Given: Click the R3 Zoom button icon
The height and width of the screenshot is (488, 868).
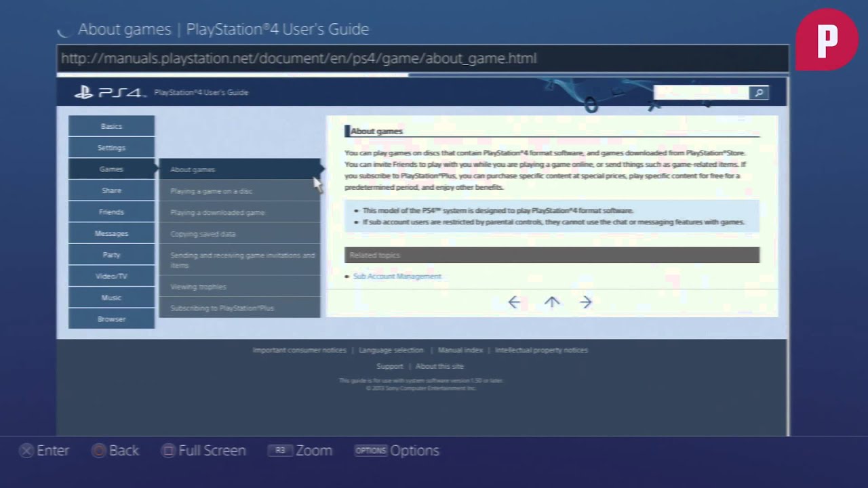Looking at the screenshot, I should pos(280,451).
